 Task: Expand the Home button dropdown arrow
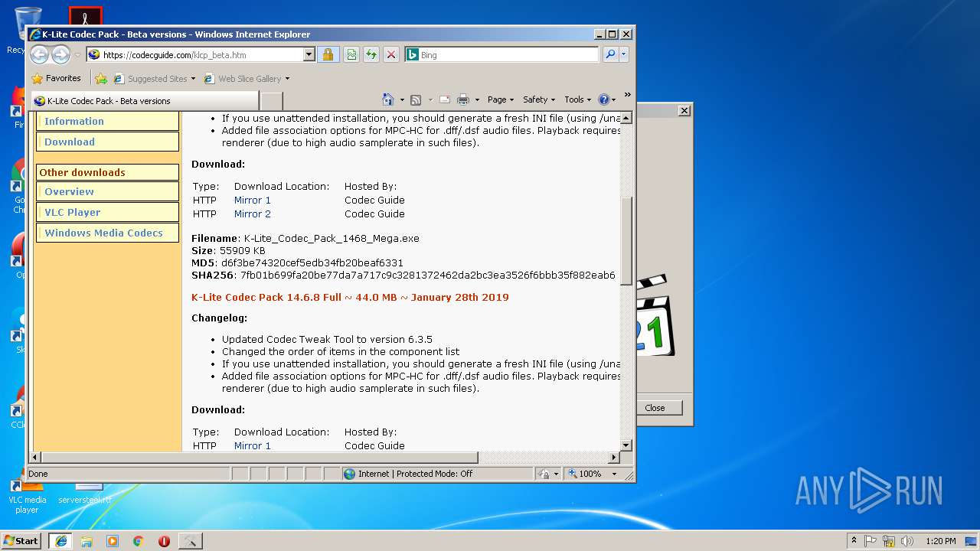click(401, 99)
